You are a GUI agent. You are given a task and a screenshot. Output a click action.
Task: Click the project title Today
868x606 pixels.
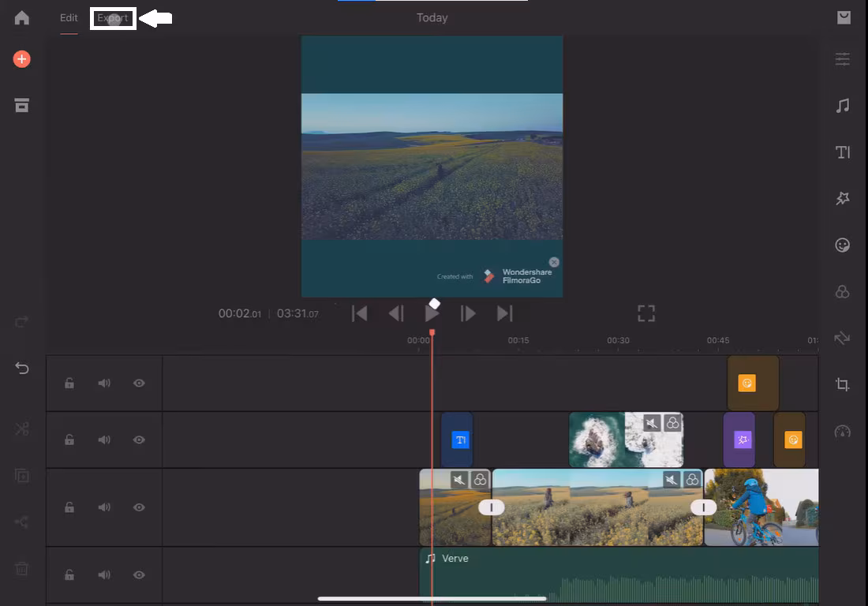coord(432,17)
